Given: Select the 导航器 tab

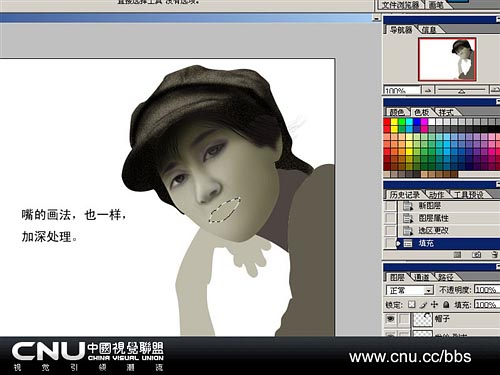Looking at the screenshot, I should [401, 30].
